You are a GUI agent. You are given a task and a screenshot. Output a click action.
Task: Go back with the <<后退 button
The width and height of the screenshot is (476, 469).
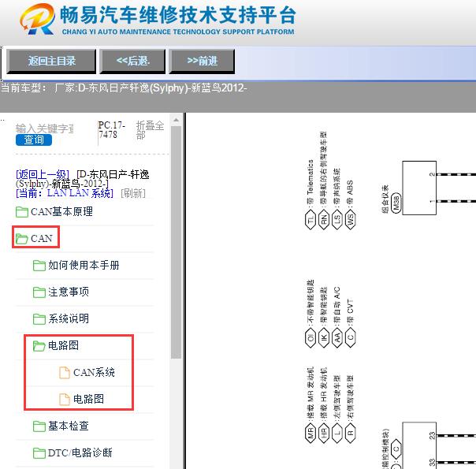pos(132,61)
